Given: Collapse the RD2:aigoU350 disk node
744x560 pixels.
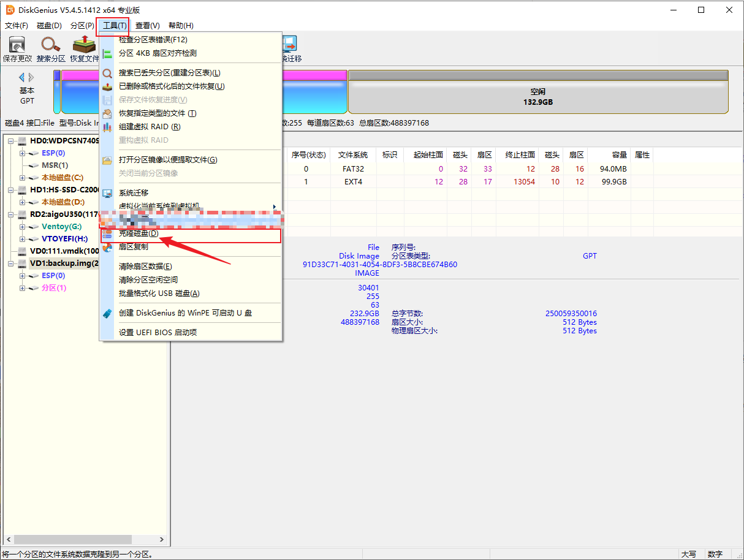Looking at the screenshot, I should point(11,214).
